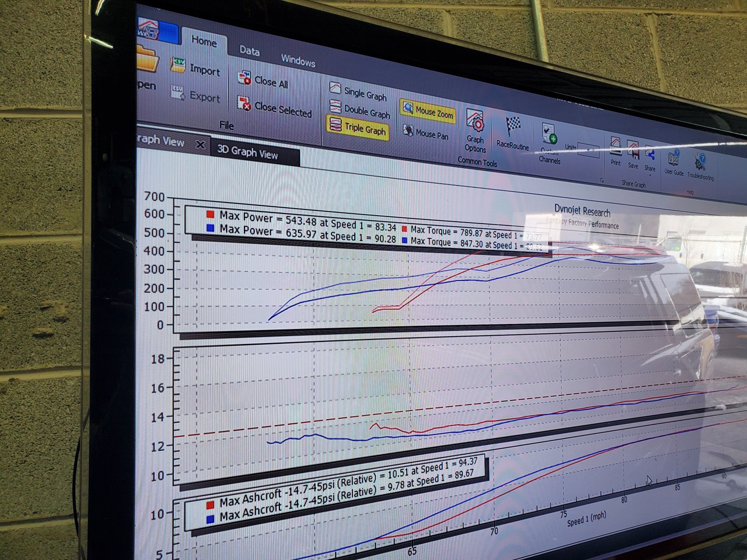747x560 pixels.
Task: Click the Ashcroft legend entry showing 9.78
Action: pos(346,495)
